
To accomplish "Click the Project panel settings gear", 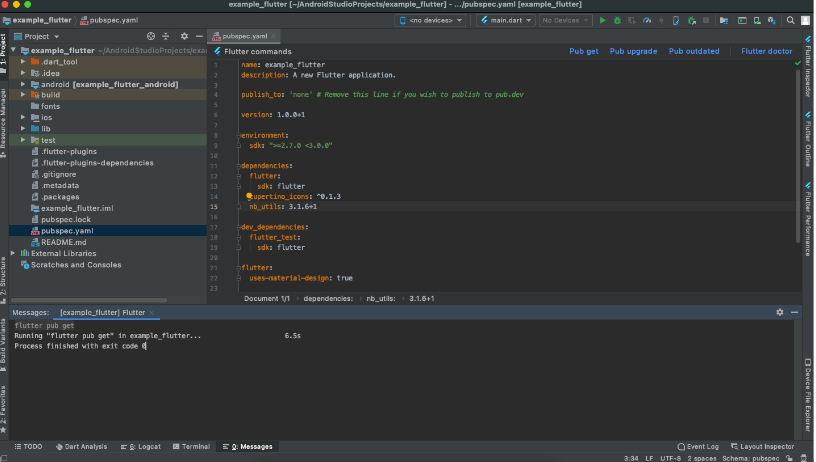I will point(184,36).
